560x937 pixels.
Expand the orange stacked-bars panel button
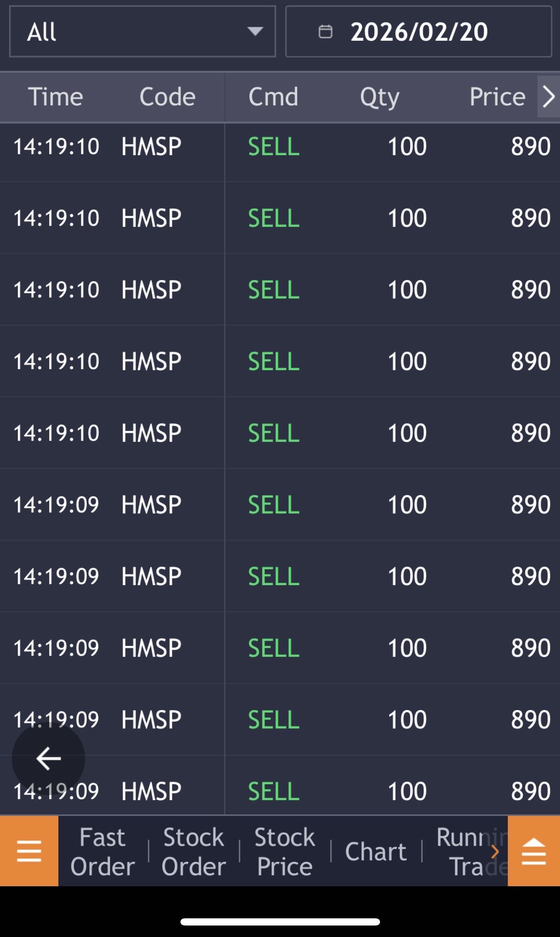533,851
